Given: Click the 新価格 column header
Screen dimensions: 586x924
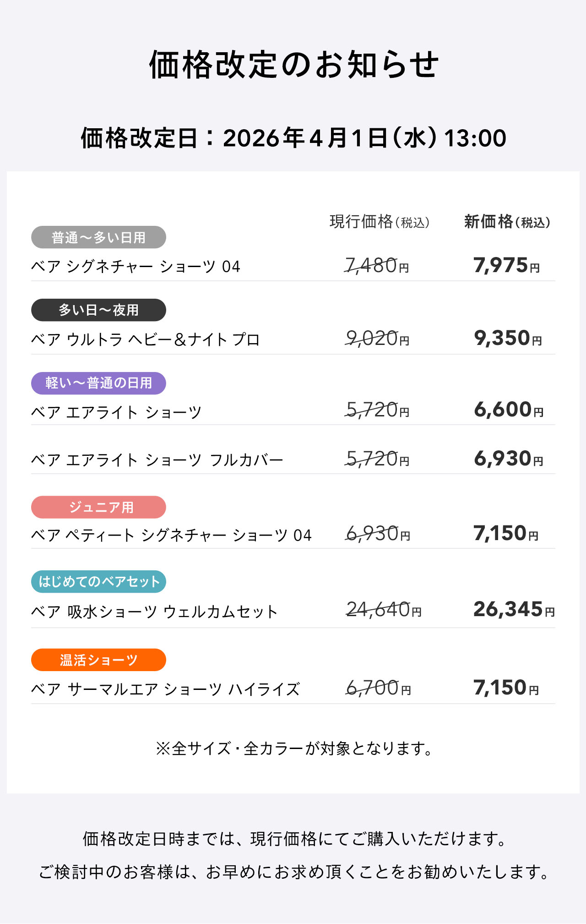Looking at the screenshot, I should click(507, 222).
